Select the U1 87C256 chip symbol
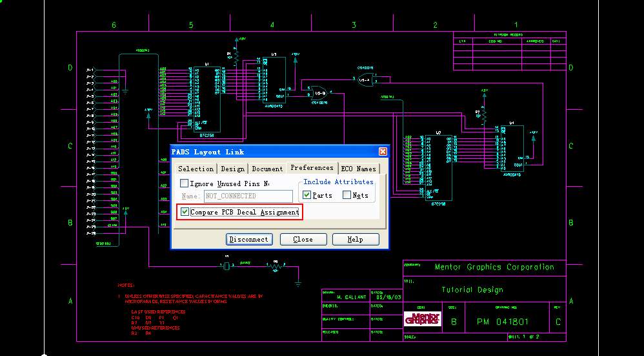 point(206,99)
